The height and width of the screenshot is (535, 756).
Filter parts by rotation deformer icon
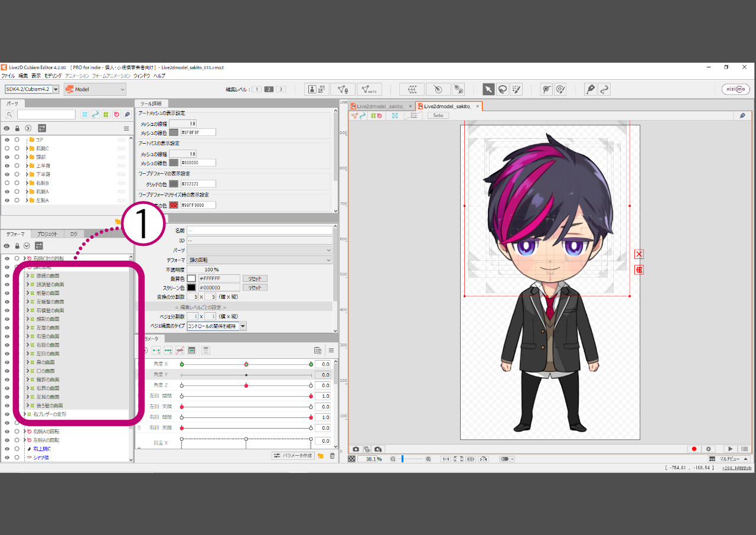point(116,114)
